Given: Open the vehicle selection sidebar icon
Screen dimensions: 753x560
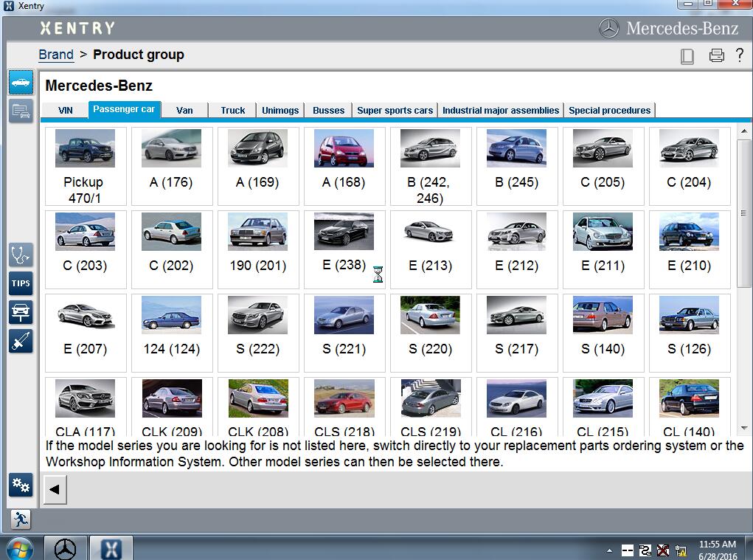Looking at the screenshot, I should tap(21, 83).
